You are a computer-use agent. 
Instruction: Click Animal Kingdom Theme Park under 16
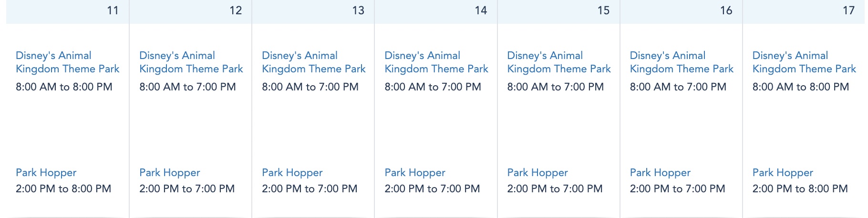(681, 62)
